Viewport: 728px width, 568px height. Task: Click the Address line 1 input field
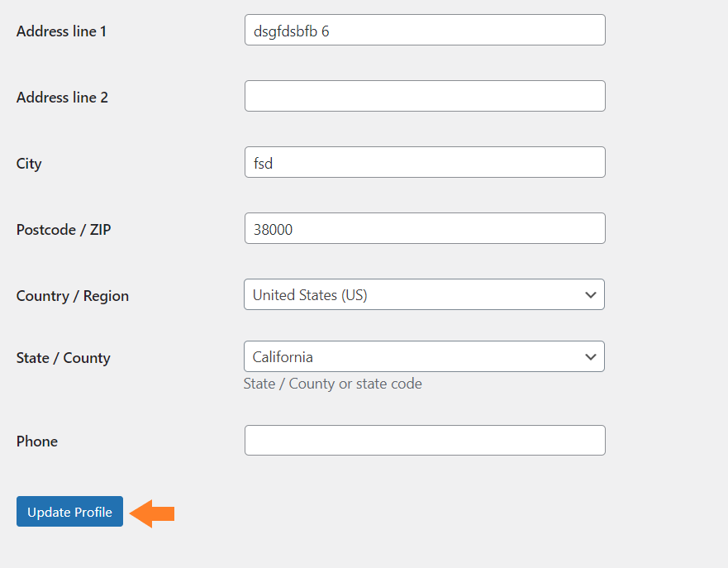click(x=425, y=31)
